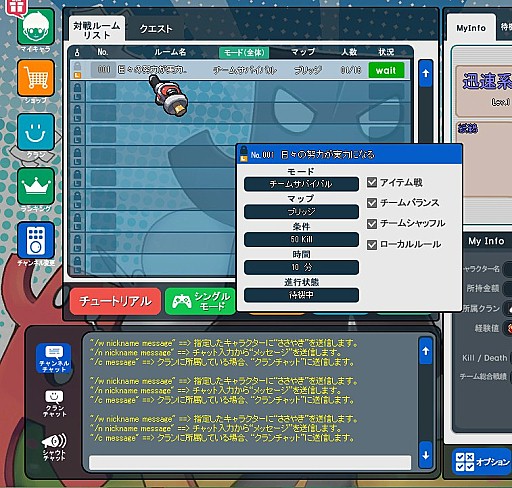Open the クラン smiley face icon
This screenshot has width=512, height=488.
click(x=36, y=132)
